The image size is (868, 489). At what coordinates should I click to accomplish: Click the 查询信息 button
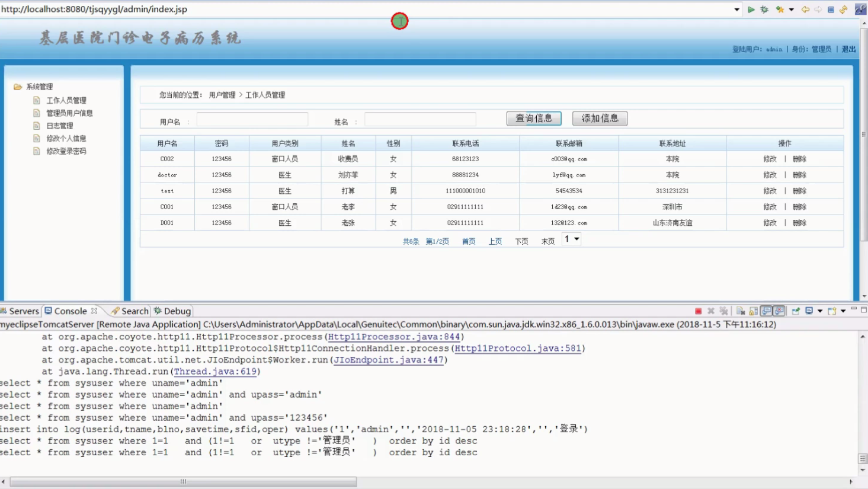534,119
